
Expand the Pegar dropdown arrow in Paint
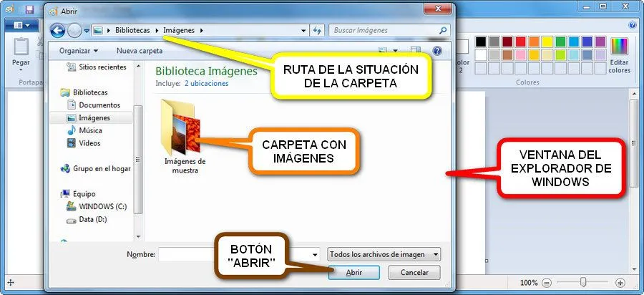[21, 70]
